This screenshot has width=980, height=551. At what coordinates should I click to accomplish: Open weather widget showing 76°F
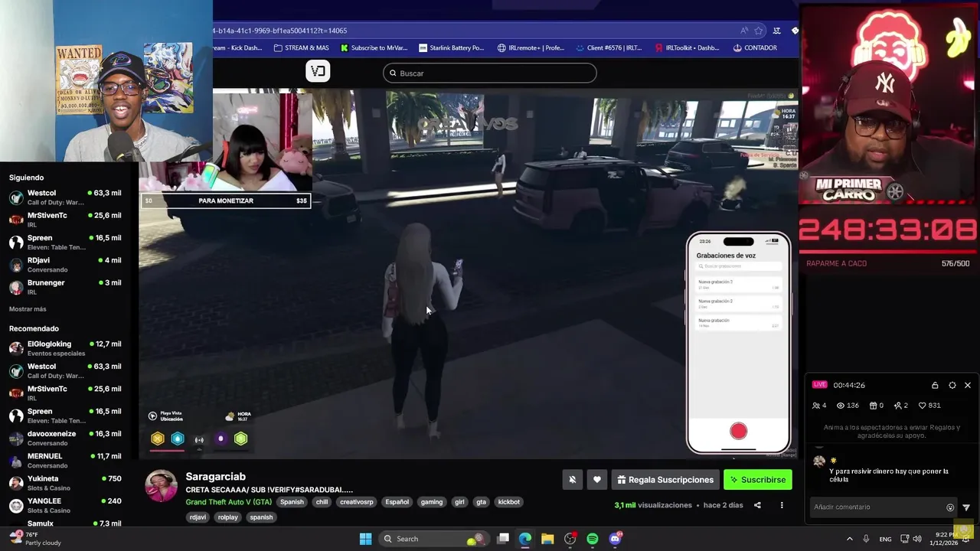tap(34, 539)
